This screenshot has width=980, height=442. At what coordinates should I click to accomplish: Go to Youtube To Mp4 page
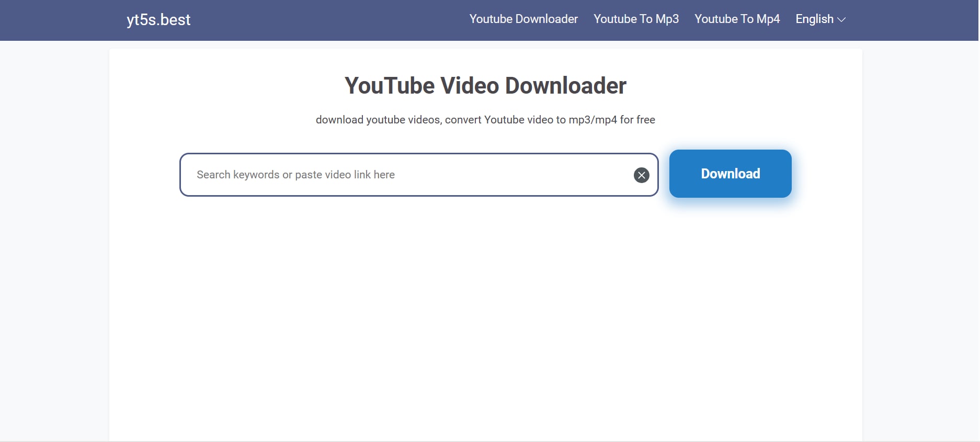[737, 19]
